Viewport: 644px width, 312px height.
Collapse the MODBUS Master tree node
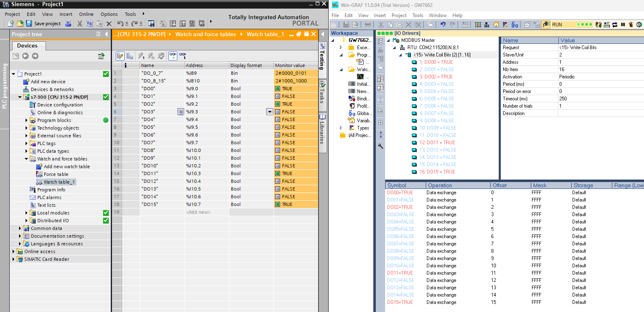click(x=388, y=40)
